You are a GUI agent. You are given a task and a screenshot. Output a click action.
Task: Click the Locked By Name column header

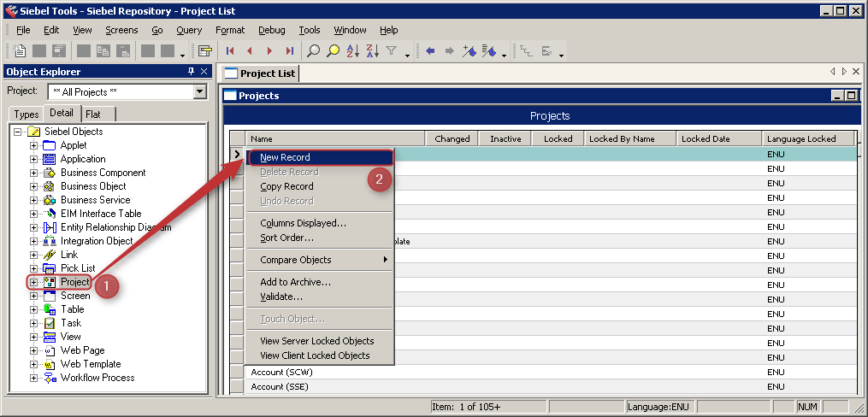[630, 138]
